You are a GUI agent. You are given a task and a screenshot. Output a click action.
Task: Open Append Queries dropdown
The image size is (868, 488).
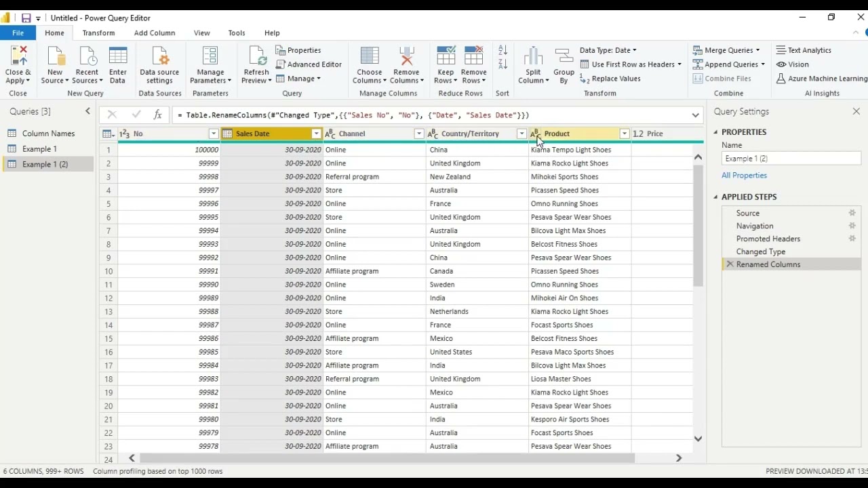(728, 64)
